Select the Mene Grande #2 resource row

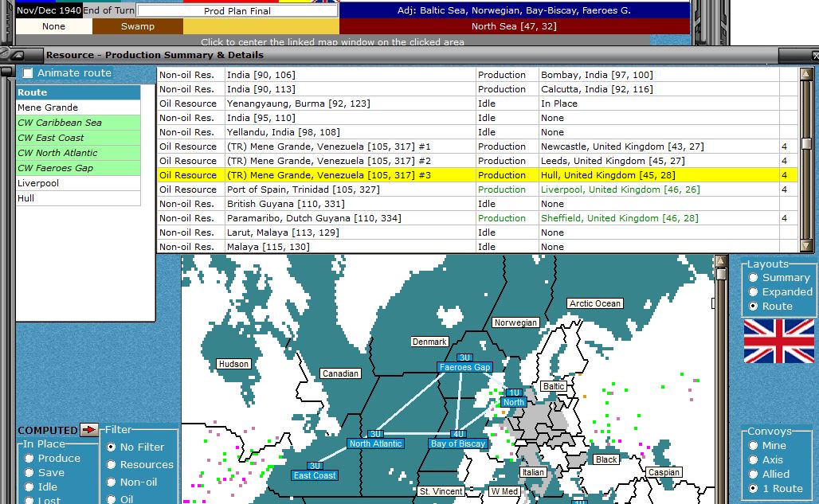click(477, 161)
